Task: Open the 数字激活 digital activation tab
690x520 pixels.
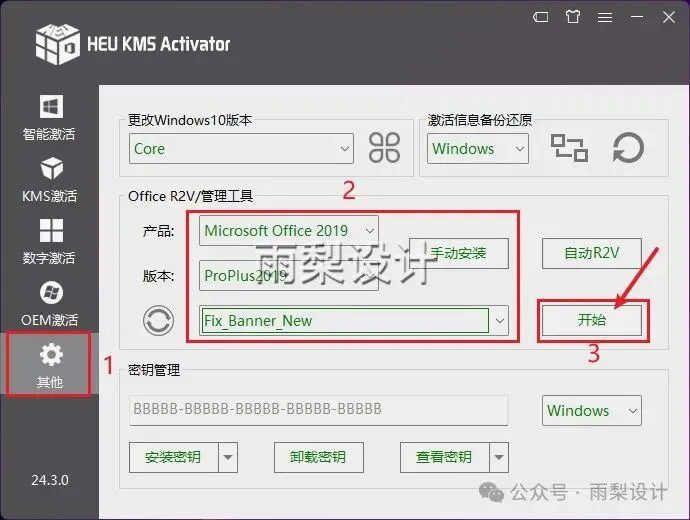Action: 49,242
